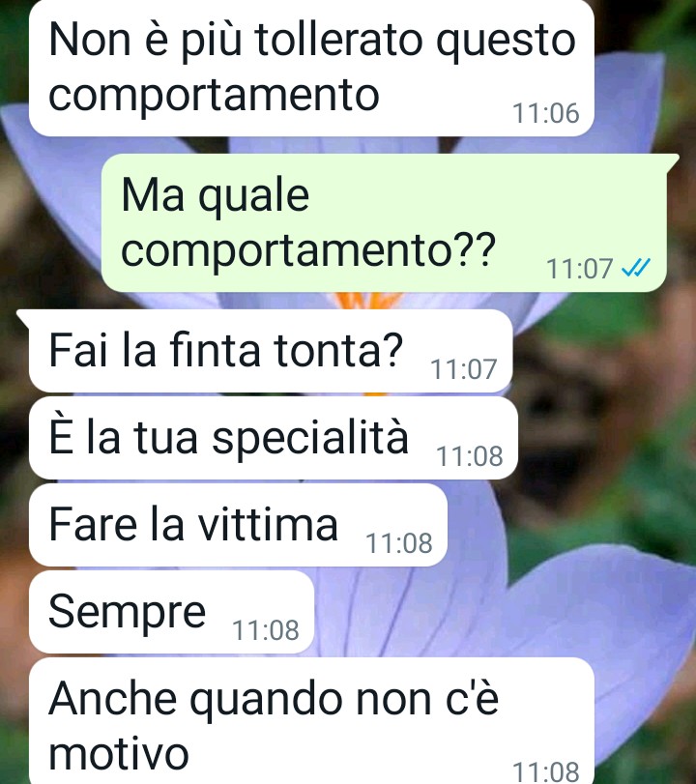Tap the 'Sempre' message bubble

(171, 612)
